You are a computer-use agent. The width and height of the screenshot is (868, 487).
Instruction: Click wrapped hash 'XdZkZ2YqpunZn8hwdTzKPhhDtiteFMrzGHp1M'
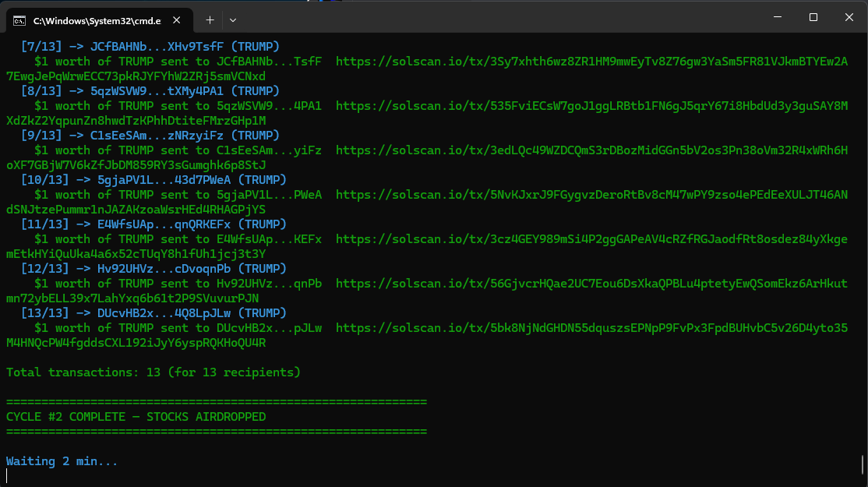point(136,121)
